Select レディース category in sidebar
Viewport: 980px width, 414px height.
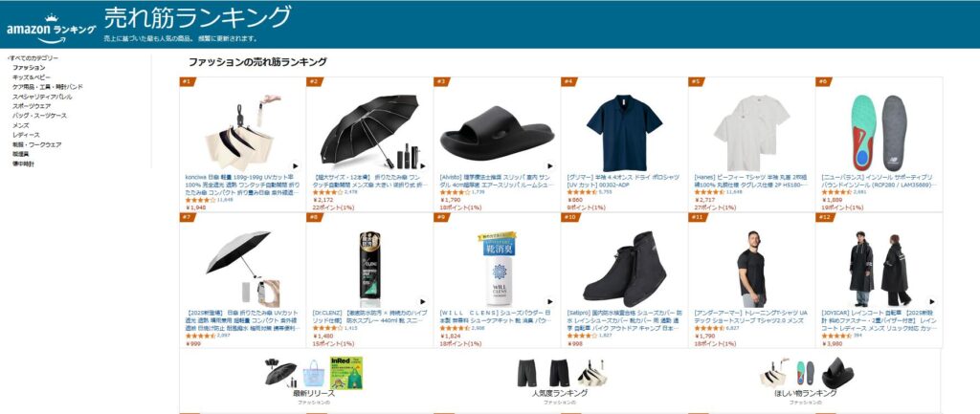[x=26, y=135]
